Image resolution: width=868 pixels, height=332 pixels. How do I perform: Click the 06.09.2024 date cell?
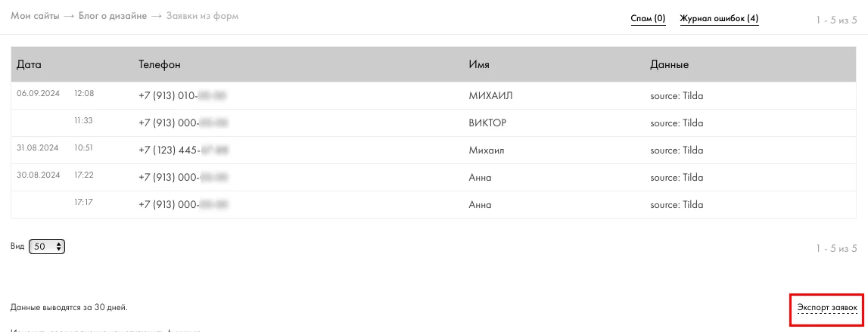click(x=38, y=94)
